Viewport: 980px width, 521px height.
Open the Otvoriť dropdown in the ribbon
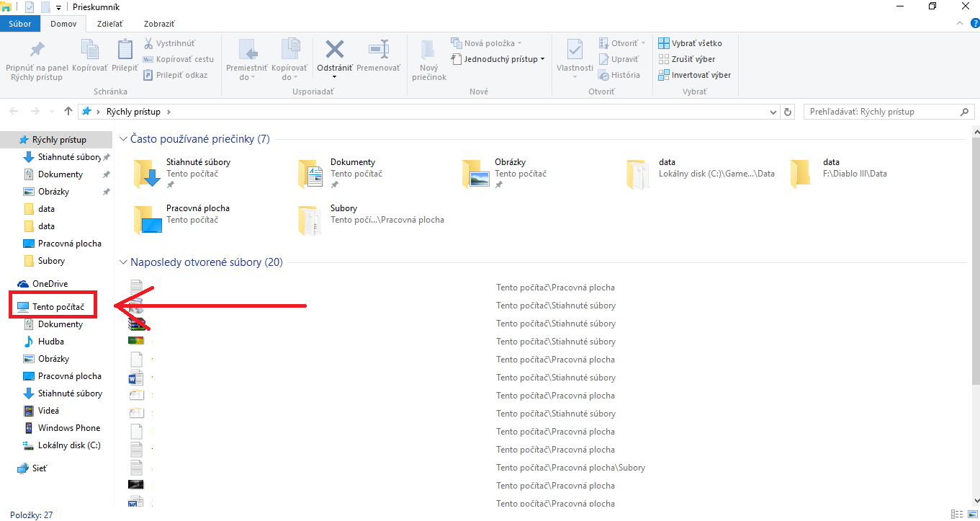coord(622,43)
